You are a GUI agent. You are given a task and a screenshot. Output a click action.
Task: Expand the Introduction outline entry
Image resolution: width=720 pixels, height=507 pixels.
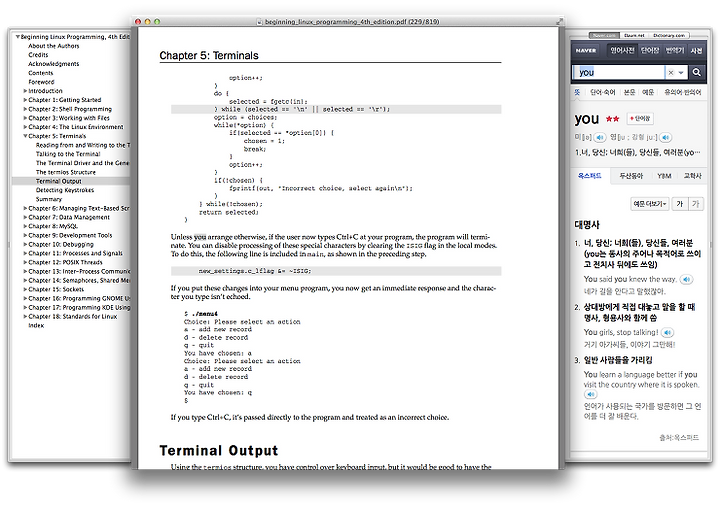pyautogui.click(x=25, y=91)
